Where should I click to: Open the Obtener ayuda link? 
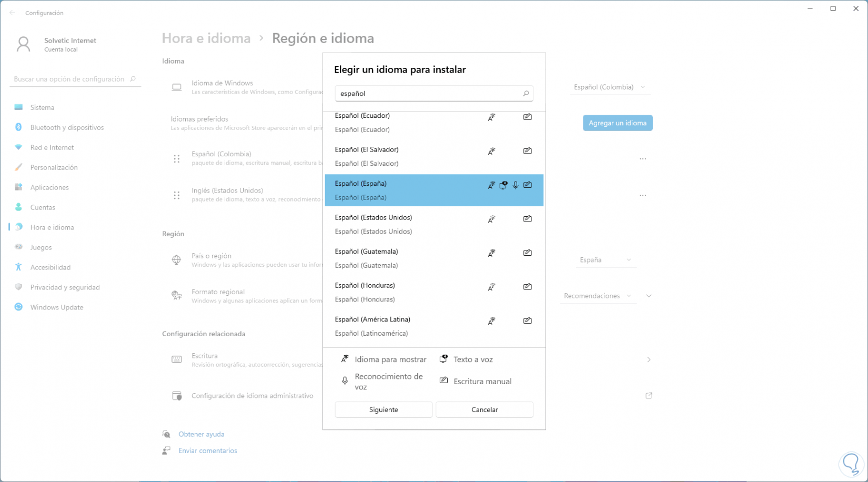201,434
